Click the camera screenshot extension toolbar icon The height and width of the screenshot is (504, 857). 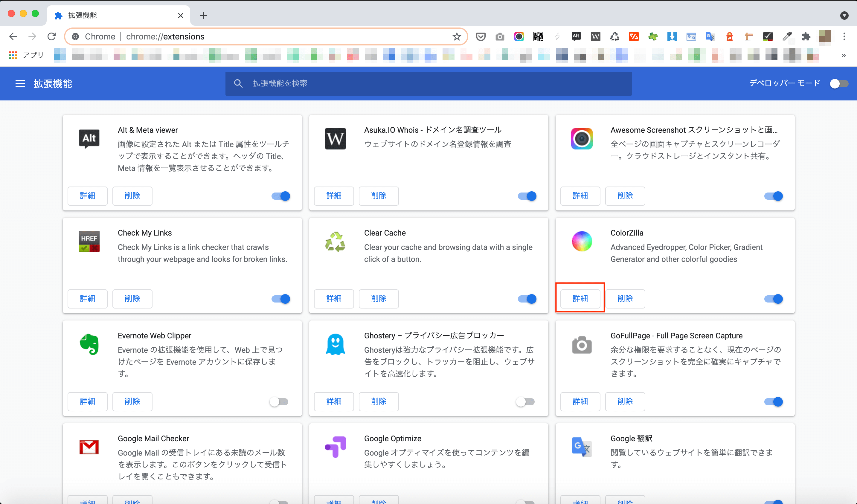pyautogui.click(x=500, y=36)
